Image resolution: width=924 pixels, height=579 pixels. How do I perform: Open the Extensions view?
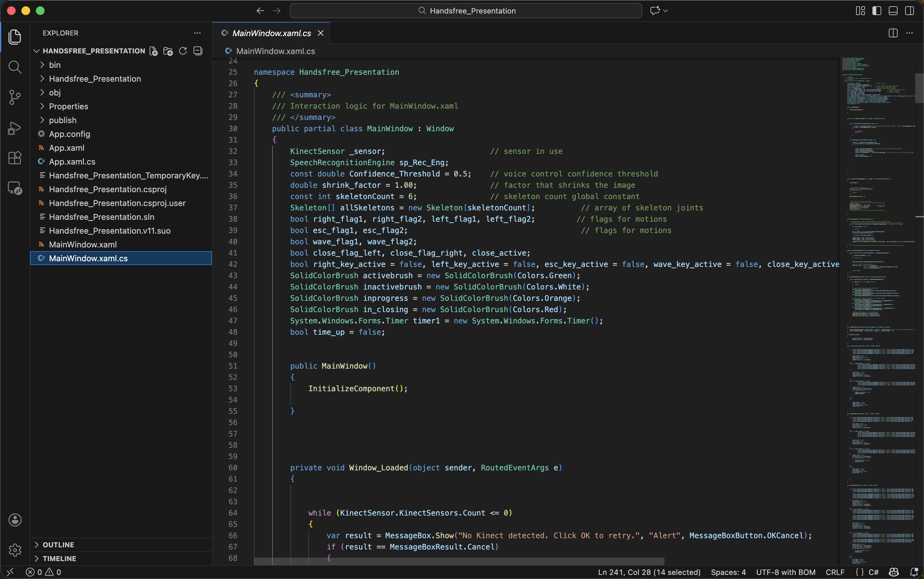pyautogui.click(x=14, y=158)
